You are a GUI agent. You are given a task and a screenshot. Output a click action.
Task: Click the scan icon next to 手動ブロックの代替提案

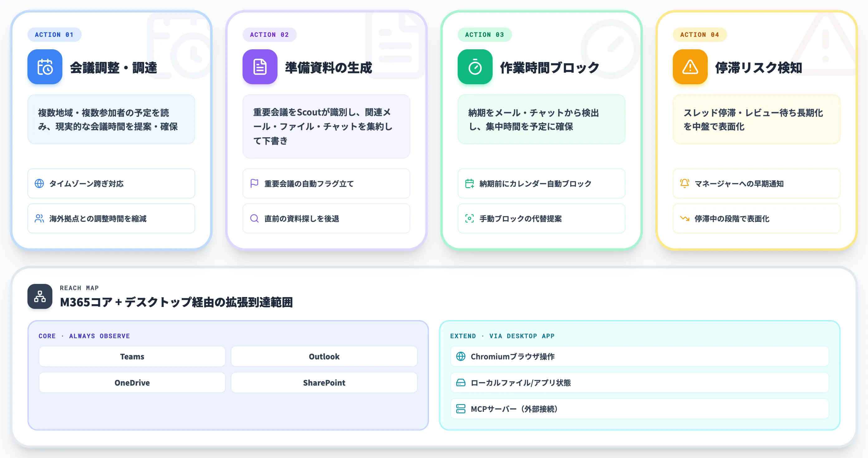[x=469, y=218]
